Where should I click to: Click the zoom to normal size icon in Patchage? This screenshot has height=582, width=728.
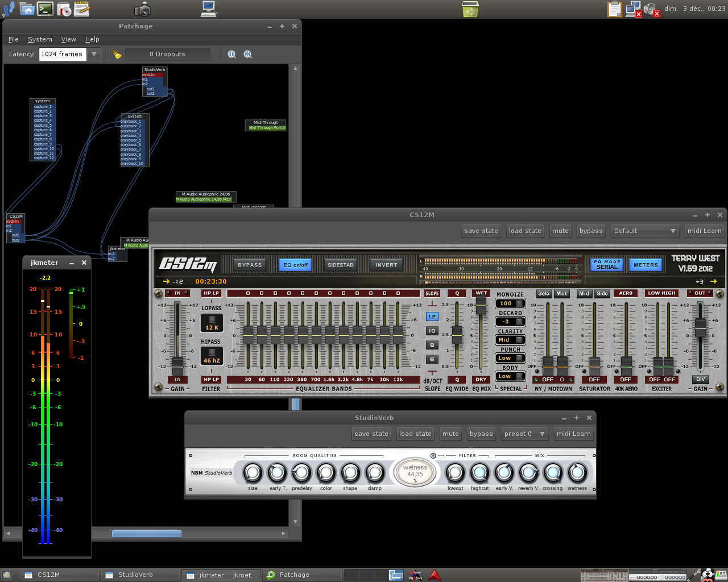pyautogui.click(x=232, y=55)
